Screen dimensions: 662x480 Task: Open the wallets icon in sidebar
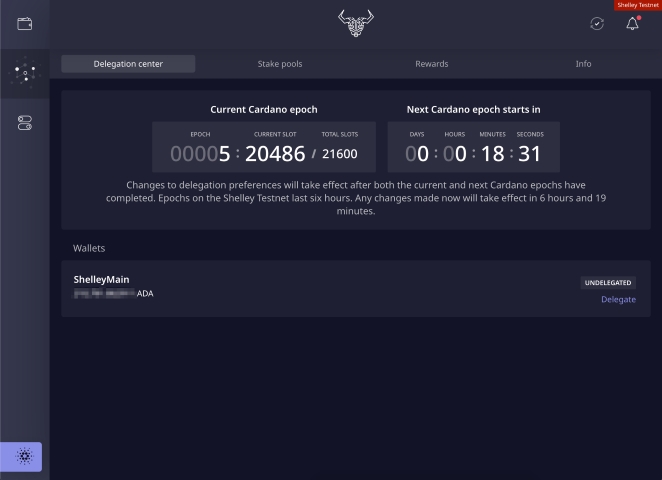[x=24, y=24]
